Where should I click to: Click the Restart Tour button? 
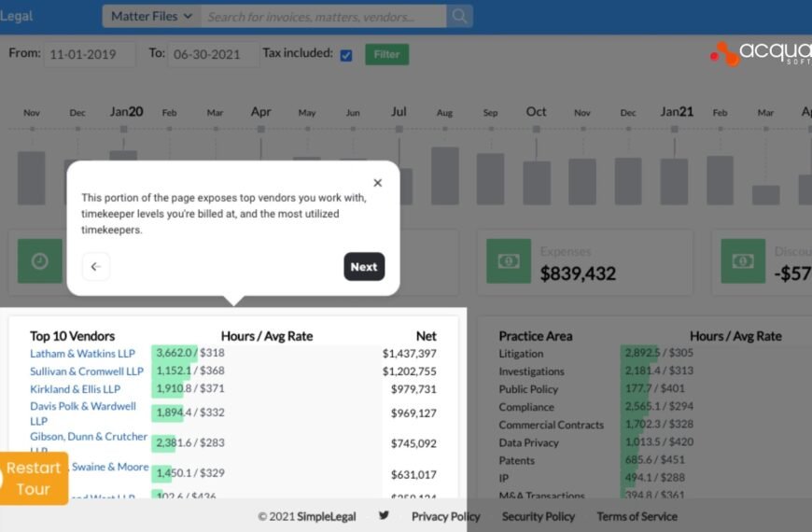click(x=34, y=478)
